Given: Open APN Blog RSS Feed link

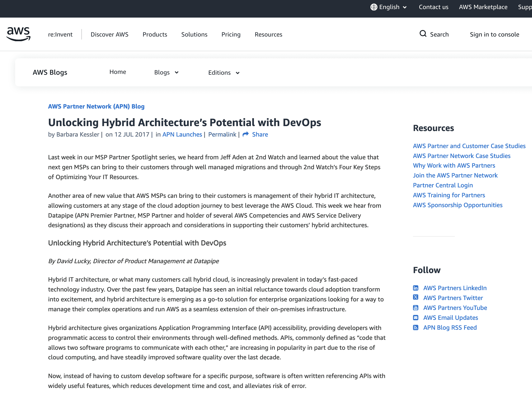Looking at the screenshot, I should tap(450, 327).
